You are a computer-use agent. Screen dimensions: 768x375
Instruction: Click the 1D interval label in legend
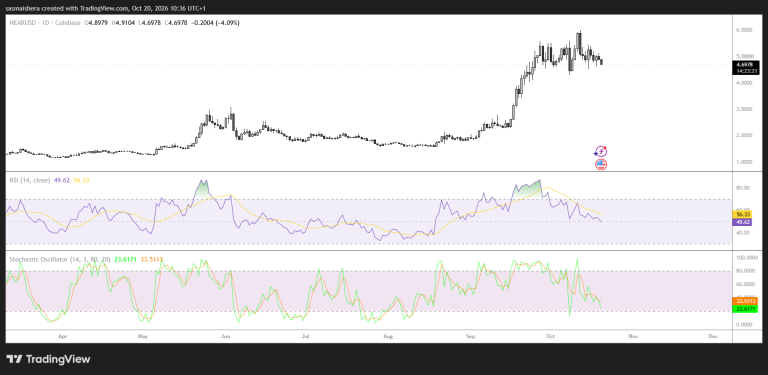(x=46, y=23)
